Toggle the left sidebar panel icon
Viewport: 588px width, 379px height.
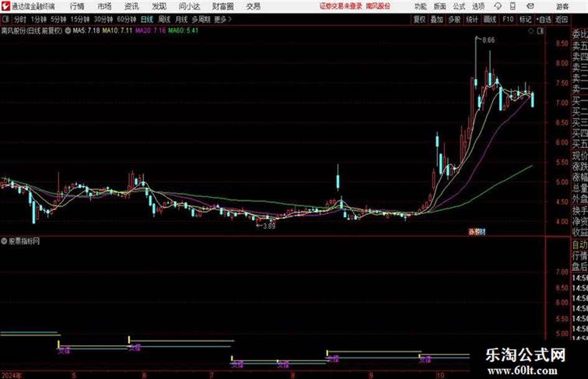[5, 19]
